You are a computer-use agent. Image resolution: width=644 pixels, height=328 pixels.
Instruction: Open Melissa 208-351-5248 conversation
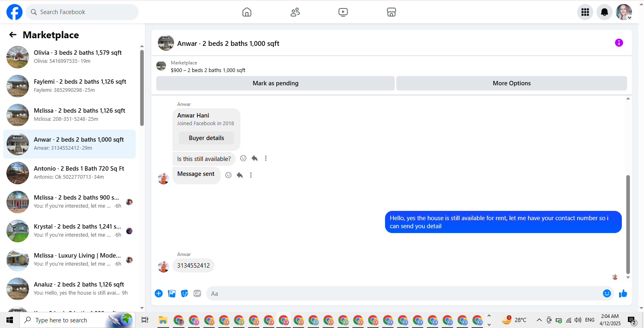click(69, 115)
